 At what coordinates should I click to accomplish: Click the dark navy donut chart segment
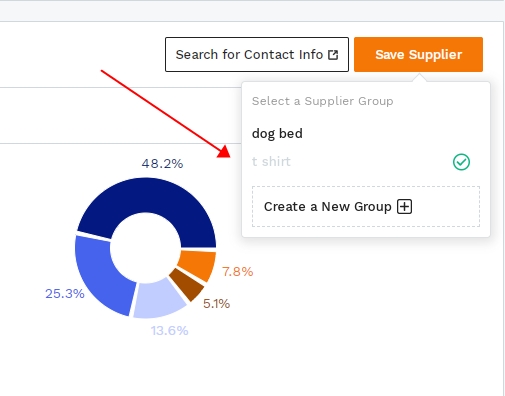pyautogui.click(x=150, y=197)
